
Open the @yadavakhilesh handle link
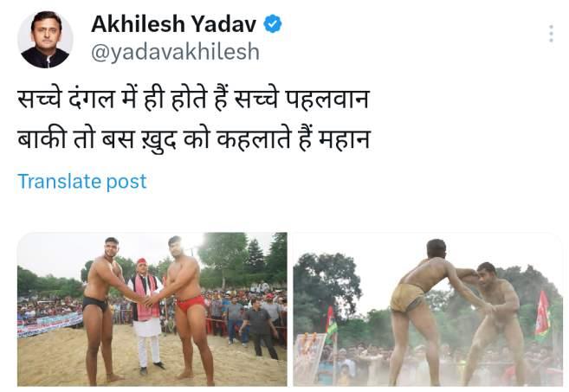(x=175, y=52)
